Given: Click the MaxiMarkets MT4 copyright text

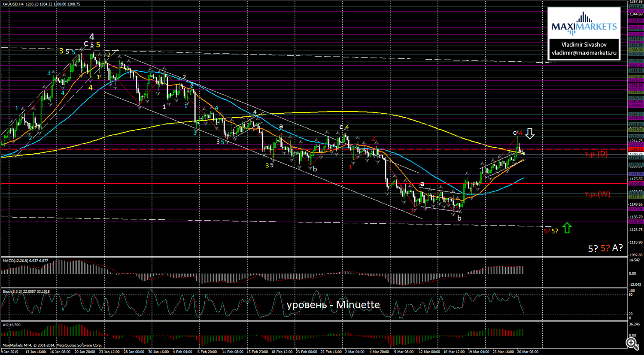Looking at the screenshot, I should tap(52, 345).
